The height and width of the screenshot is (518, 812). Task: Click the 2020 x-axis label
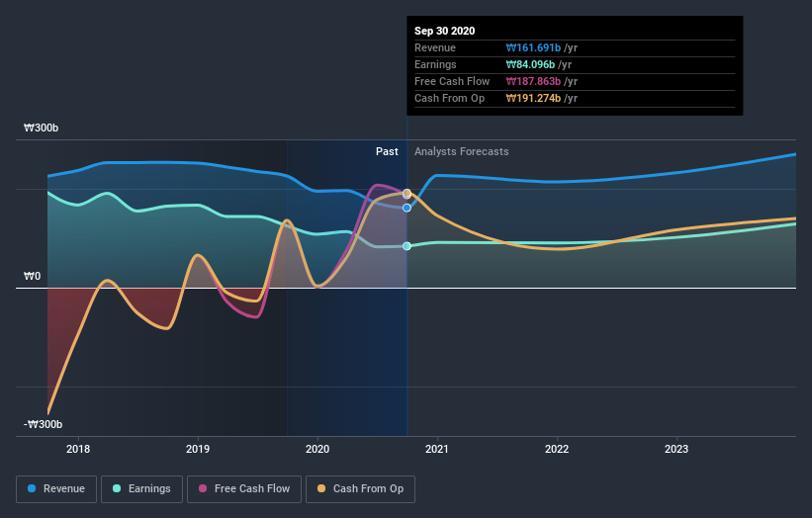click(x=317, y=449)
